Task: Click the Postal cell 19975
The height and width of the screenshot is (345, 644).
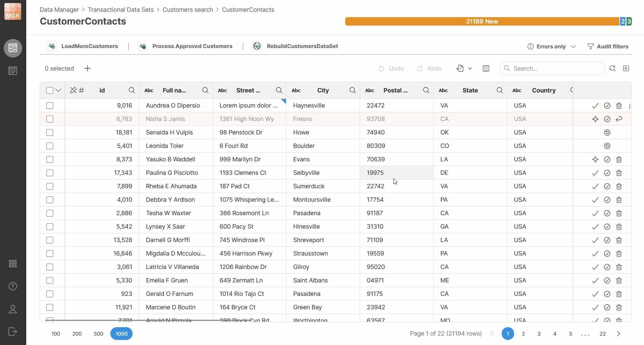Action: (x=397, y=173)
